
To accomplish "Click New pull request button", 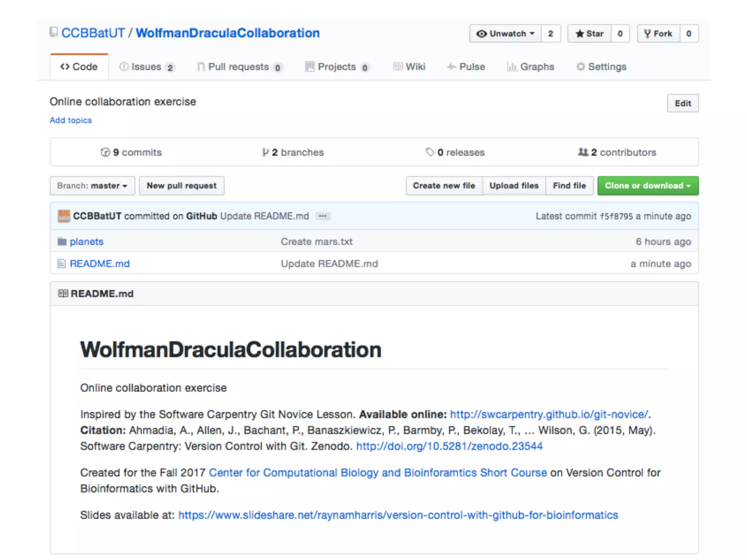I will coord(182,186).
